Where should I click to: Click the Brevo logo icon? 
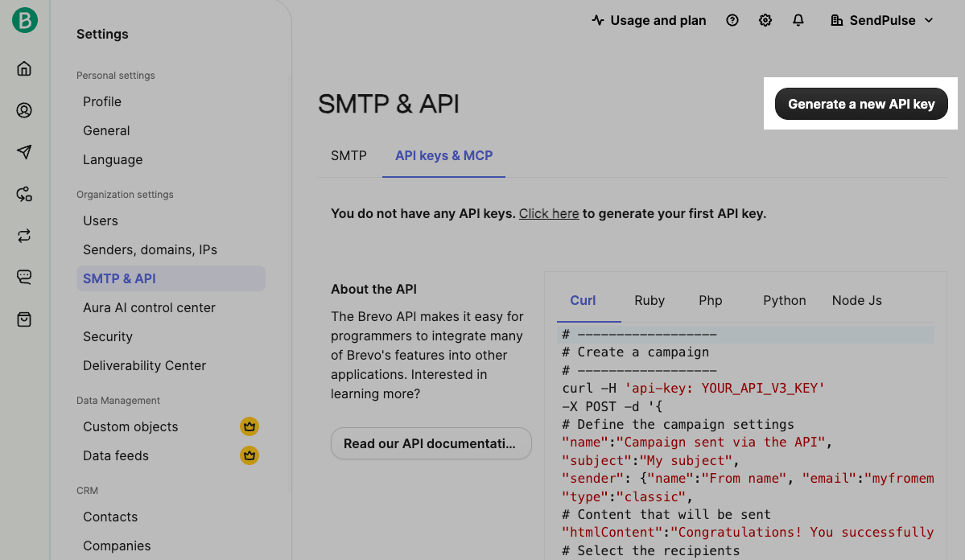[x=24, y=20]
